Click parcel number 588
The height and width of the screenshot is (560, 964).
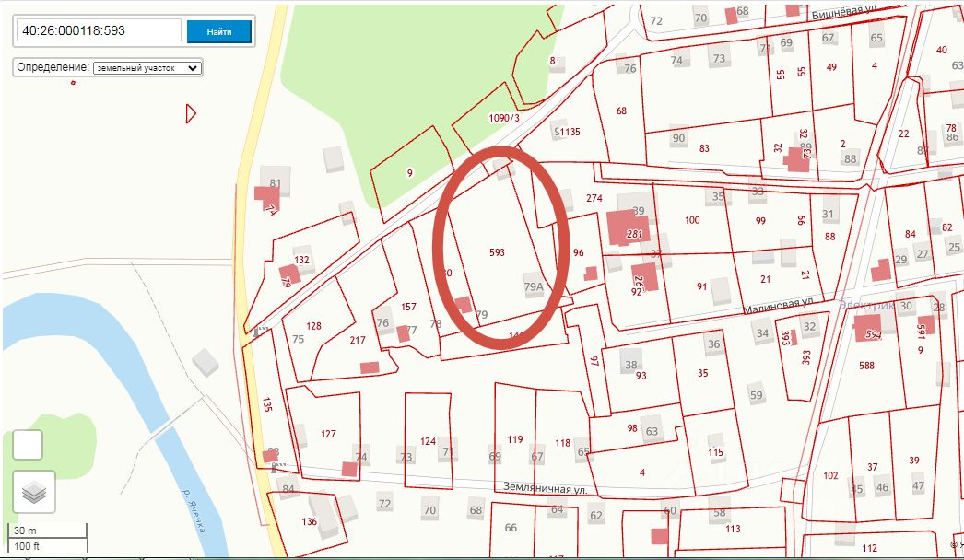click(866, 366)
